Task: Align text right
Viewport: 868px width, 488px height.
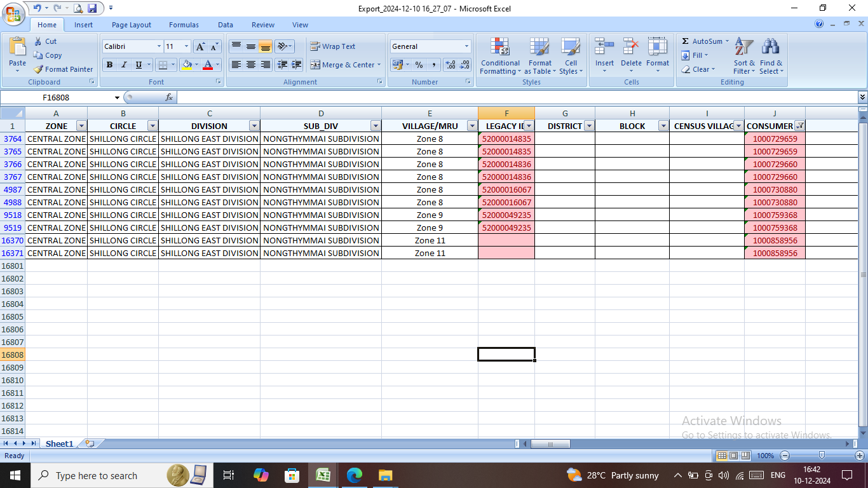Action: (266, 65)
